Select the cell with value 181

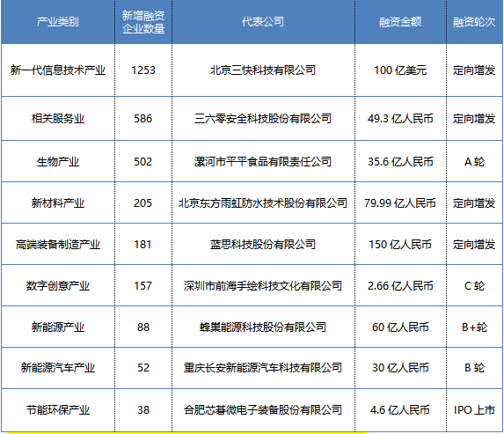[143, 245]
